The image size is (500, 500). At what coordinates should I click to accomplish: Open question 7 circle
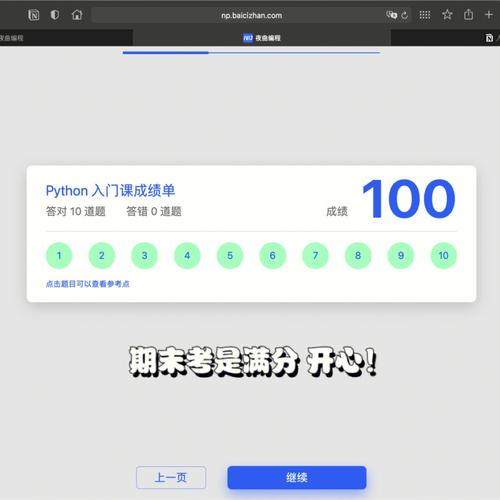[315, 256]
